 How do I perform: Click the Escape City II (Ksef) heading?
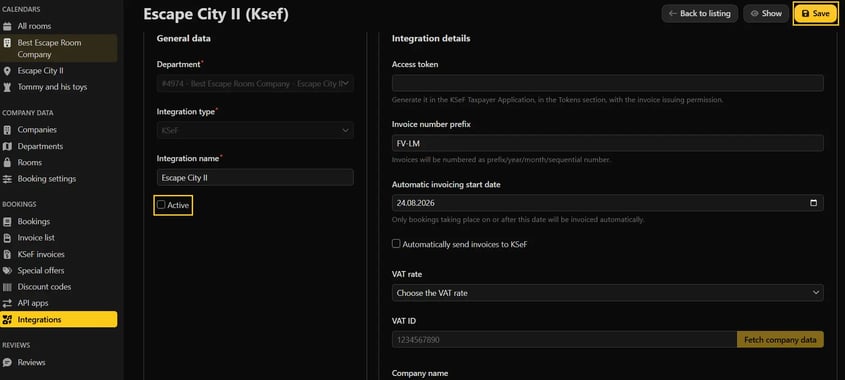tap(216, 14)
